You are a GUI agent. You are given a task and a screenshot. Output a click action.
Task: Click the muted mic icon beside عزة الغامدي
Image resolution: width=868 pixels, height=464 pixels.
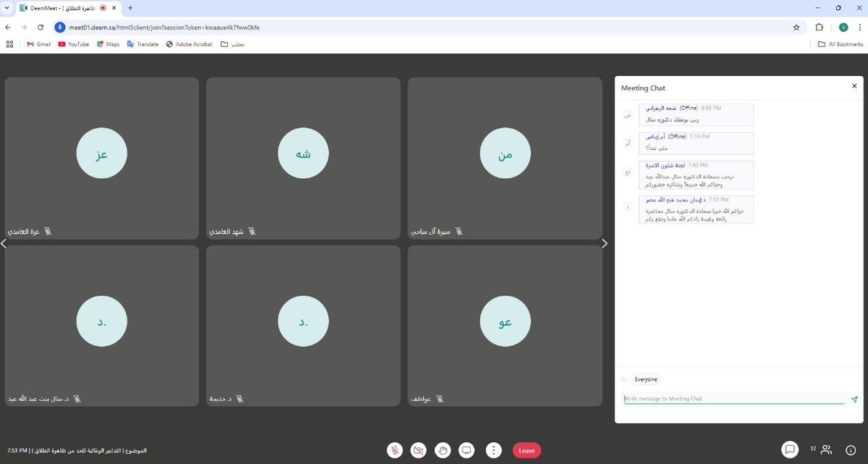click(48, 231)
